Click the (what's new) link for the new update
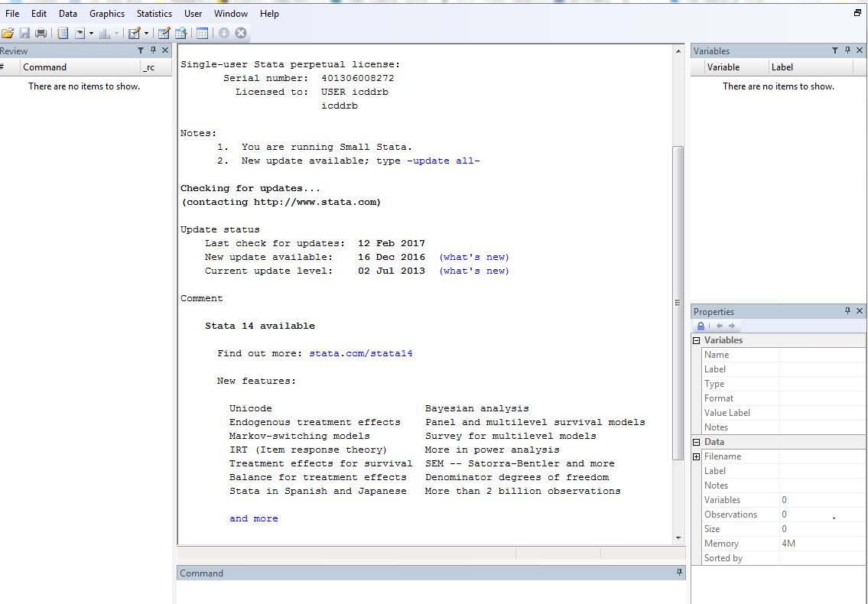868x604 pixels. [473, 256]
